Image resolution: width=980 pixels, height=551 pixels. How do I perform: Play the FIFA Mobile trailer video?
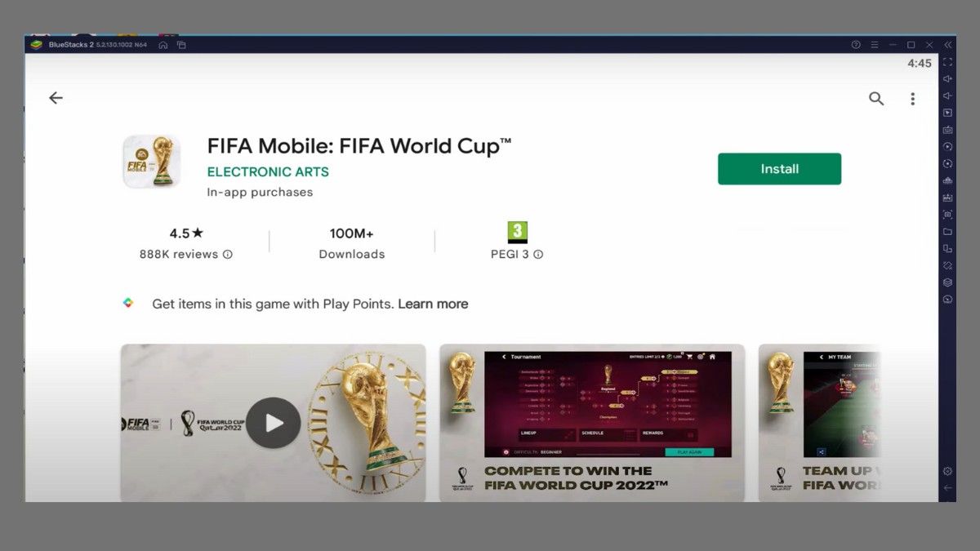pyautogui.click(x=274, y=422)
